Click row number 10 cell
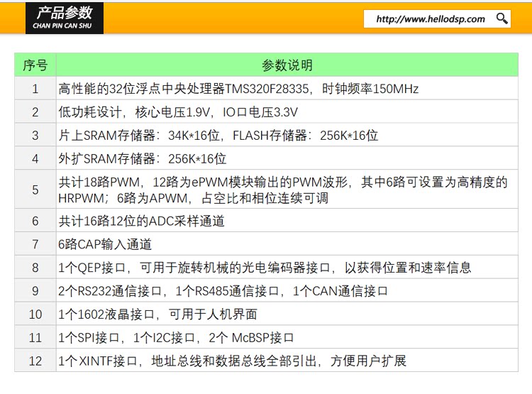 (x=35, y=314)
